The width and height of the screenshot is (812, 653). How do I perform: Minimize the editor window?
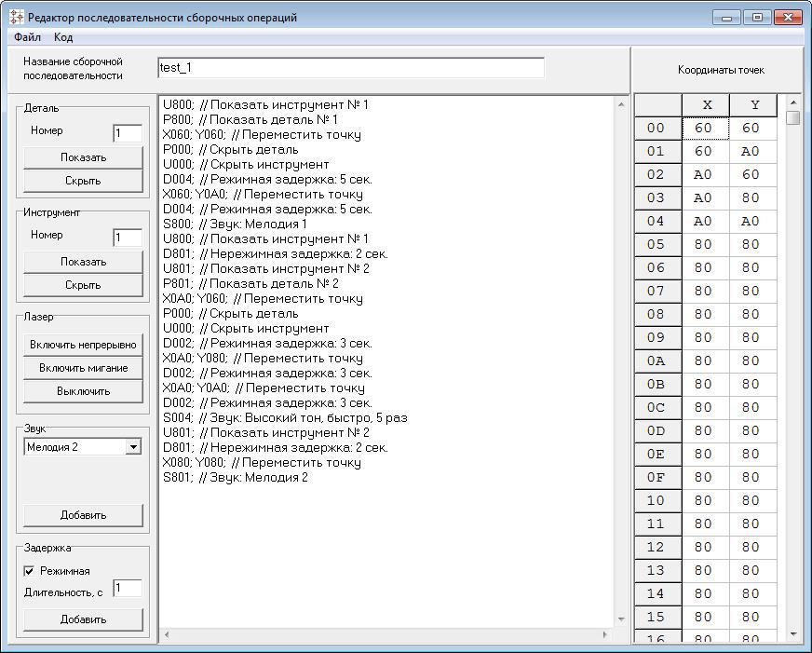[726, 18]
